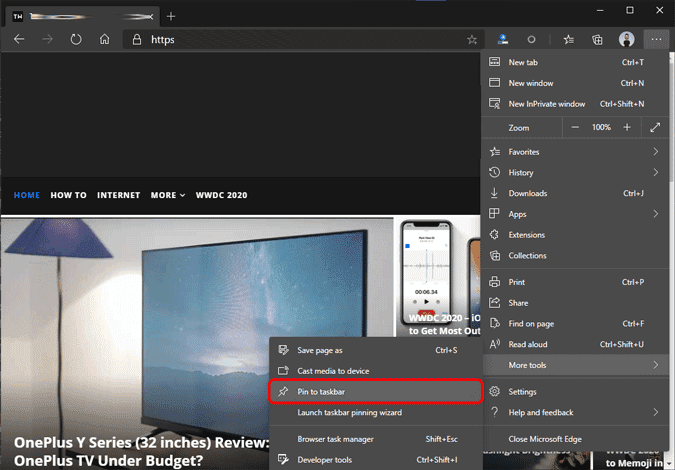
Task: Click the HOW TO navigation link
Action: click(68, 195)
